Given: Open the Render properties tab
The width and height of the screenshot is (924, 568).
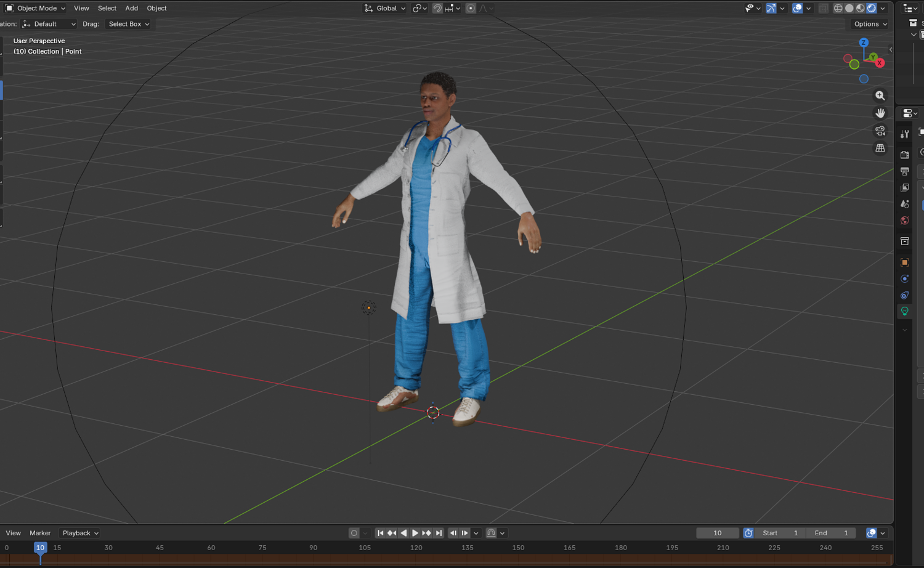Looking at the screenshot, I should [904, 155].
